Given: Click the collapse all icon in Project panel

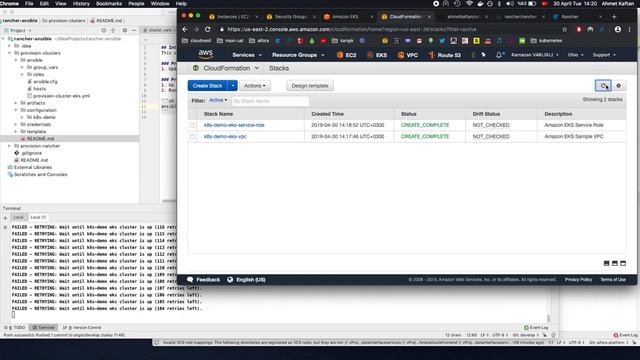Looking at the screenshot, I should 113,30.
